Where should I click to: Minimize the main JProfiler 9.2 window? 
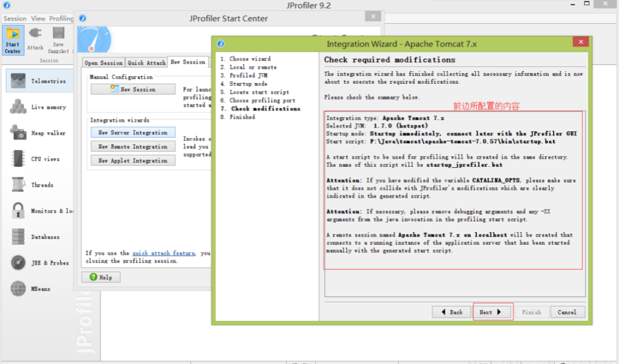573,3
